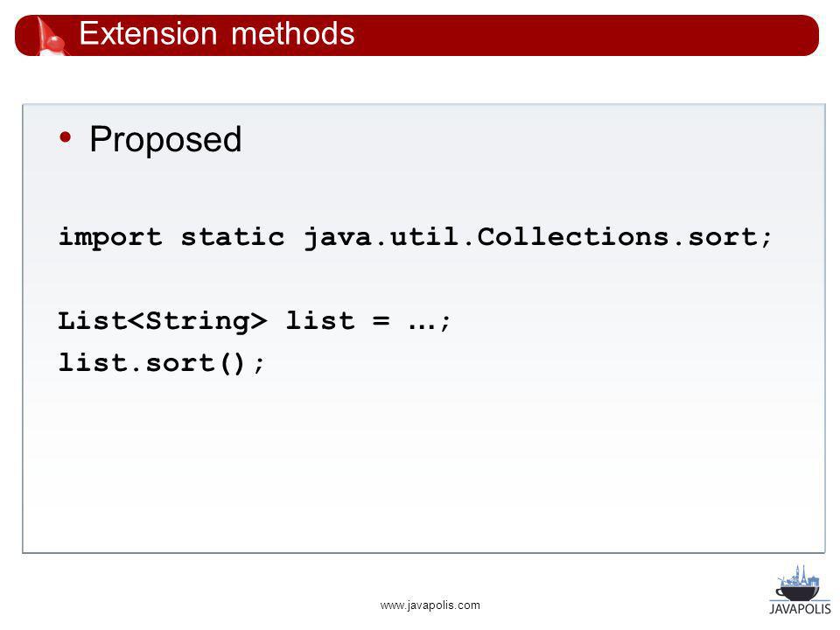Screen dimensions: 840x630
Task: Click the Extension methods slide title
Action: [x=217, y=33]
